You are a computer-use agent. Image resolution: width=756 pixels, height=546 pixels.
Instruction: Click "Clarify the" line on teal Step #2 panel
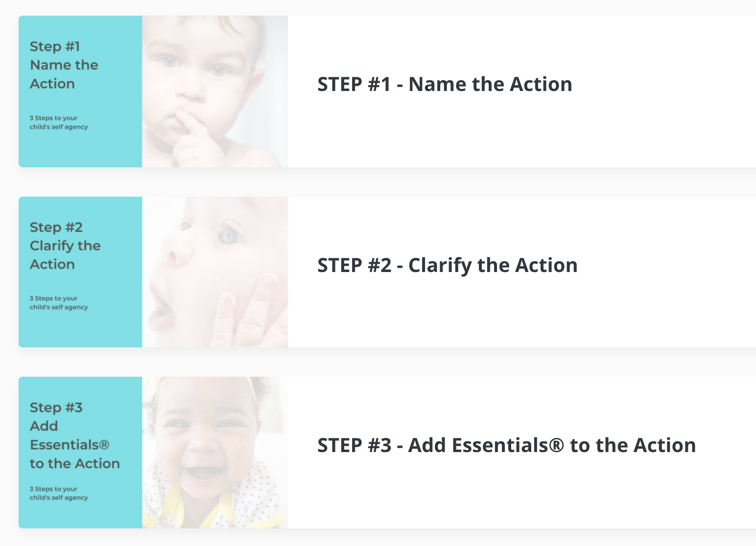[x=65, y=246]
